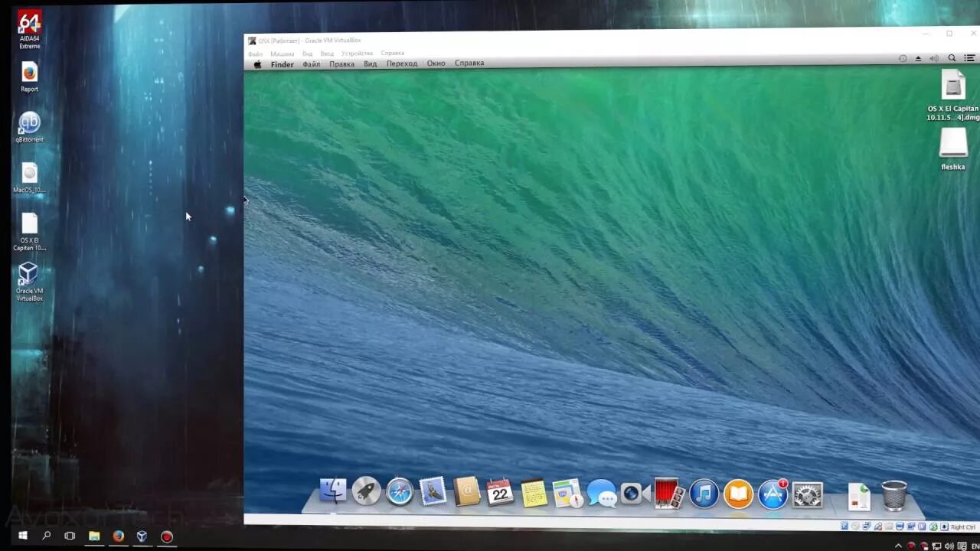Open Машина menu in VirtualBox window

pyautogui.click(x=282, y=54)
